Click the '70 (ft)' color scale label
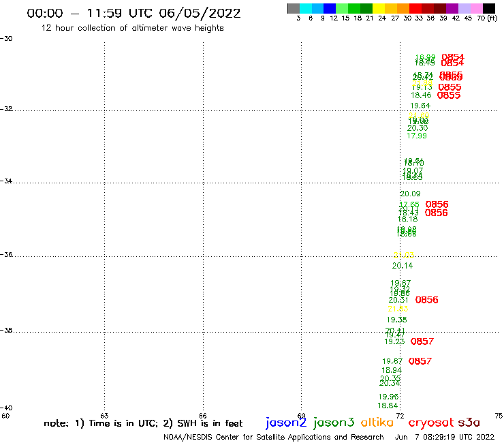This screenshot has width=504, height=443. click(487, 18)
